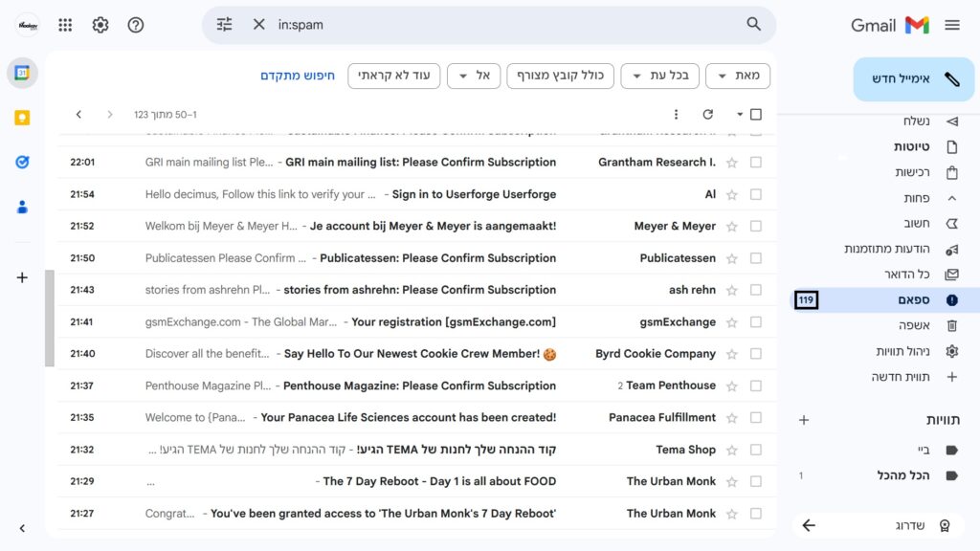Click the back arrow beside שדרוג
The image size is (980, 551).
(x=809, y=525)
